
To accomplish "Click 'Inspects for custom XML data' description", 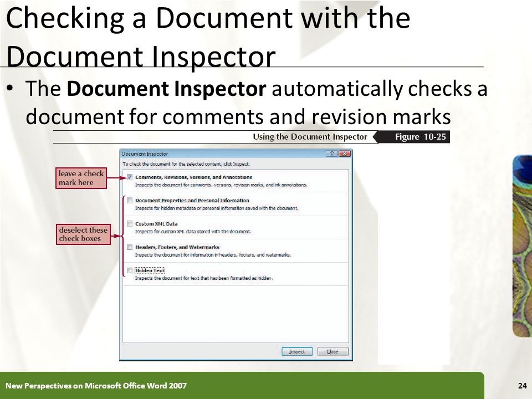I will tap(193, 232).
